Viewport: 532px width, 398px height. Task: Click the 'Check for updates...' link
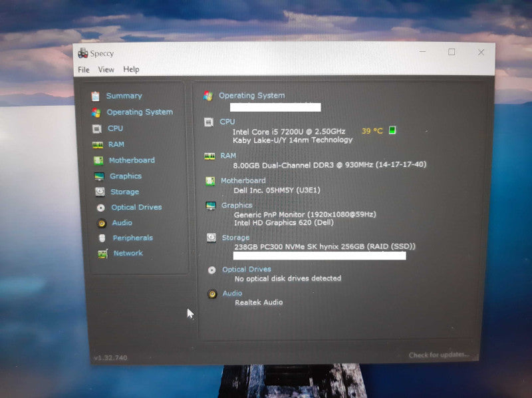(439, 355)
